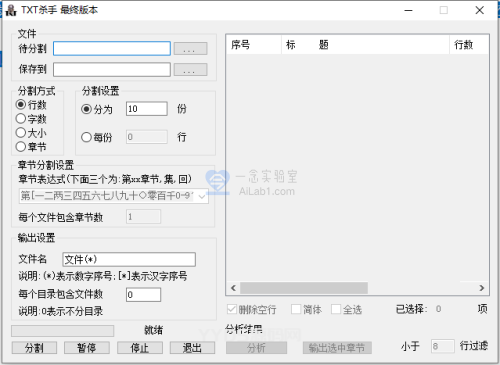Click the 行数 column header
This screenshot has width=500, height=365.
click(469, 44)
